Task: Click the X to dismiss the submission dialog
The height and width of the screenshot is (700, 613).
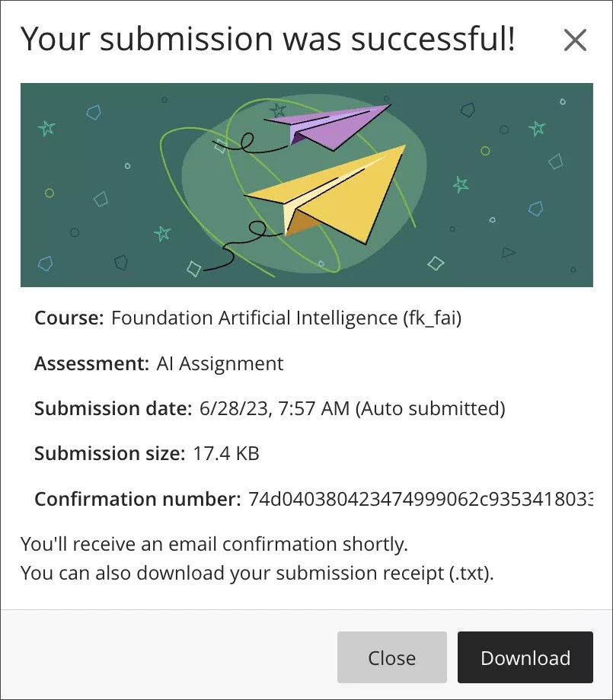Action: tap(575, 40)
